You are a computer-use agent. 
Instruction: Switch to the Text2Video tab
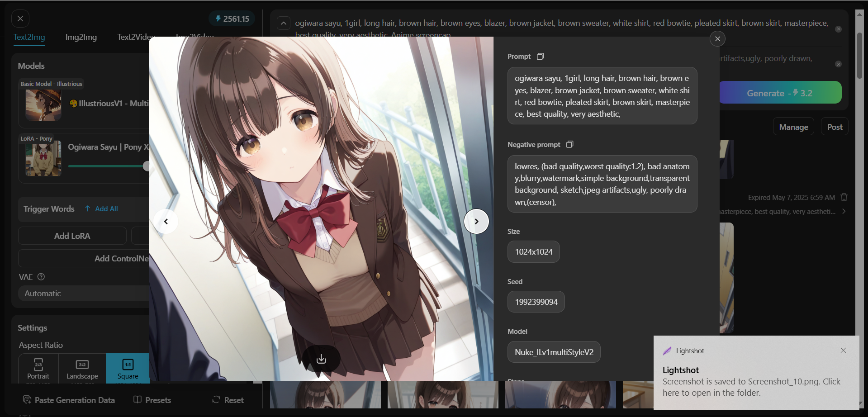point(136,37)
